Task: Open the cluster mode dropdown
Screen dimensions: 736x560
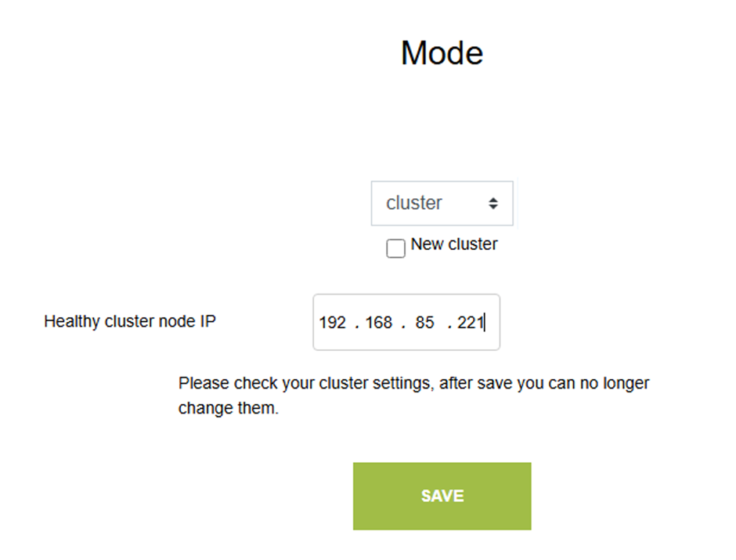Action: point(442,203)
